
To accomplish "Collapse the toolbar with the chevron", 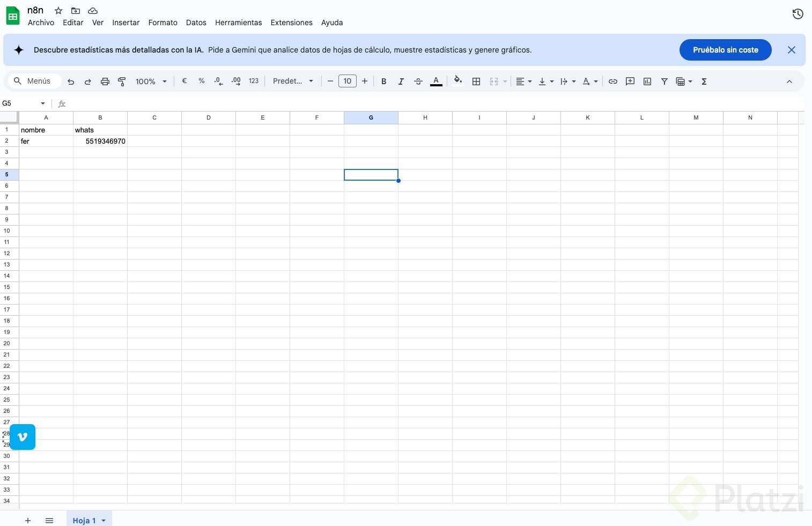I will [x=789, y=82].
